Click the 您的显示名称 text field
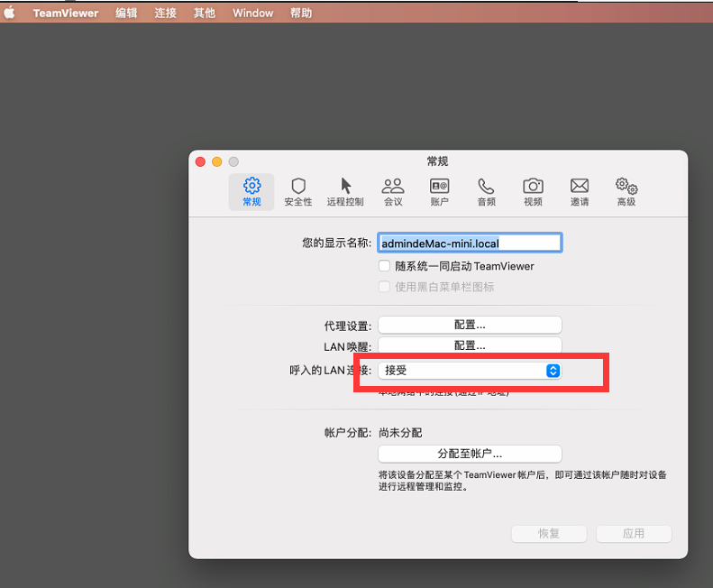This screenshot has width=713, height=588. [x=470, y=243]
